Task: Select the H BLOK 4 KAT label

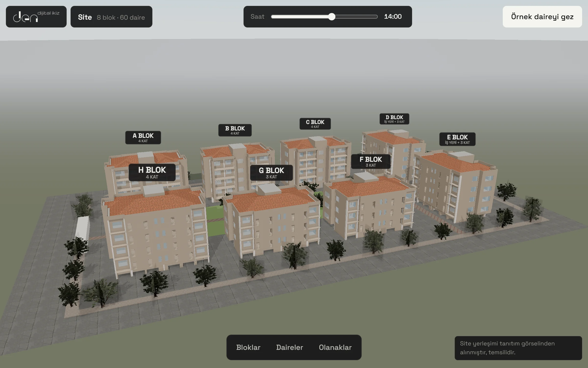Action: click(x=152, y=172)
